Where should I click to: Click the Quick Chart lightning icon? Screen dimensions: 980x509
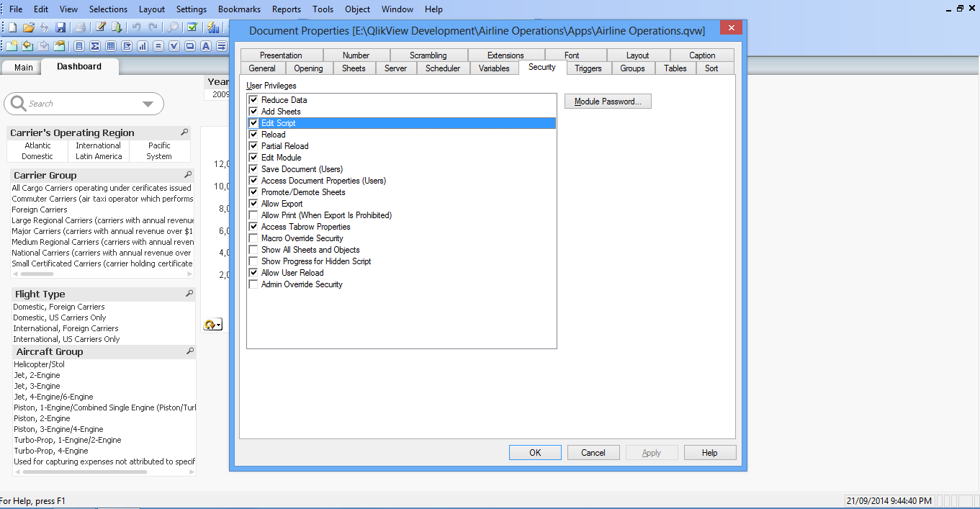point(213,27)
